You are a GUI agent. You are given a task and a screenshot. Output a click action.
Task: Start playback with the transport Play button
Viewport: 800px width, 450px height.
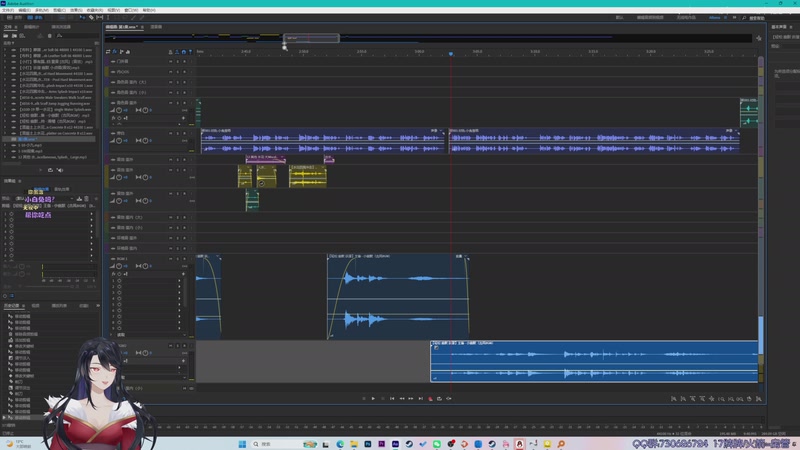tap(373, 398)
